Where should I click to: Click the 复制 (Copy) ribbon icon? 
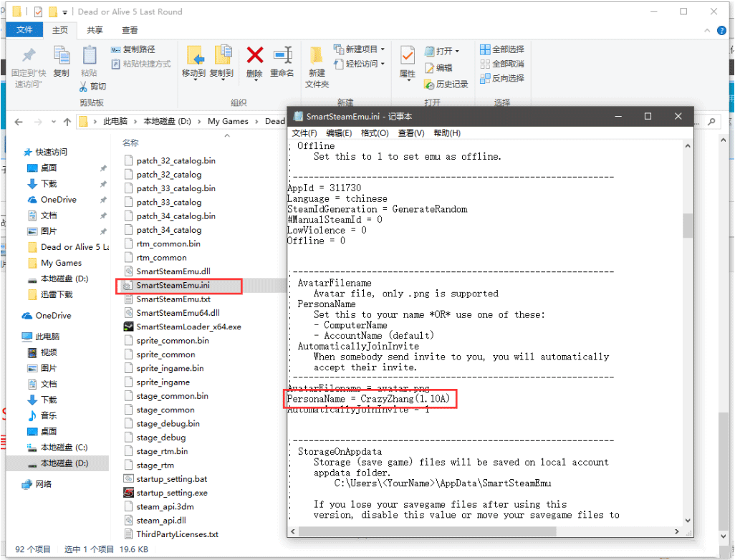pyautogui.click(x=62, y=56)
